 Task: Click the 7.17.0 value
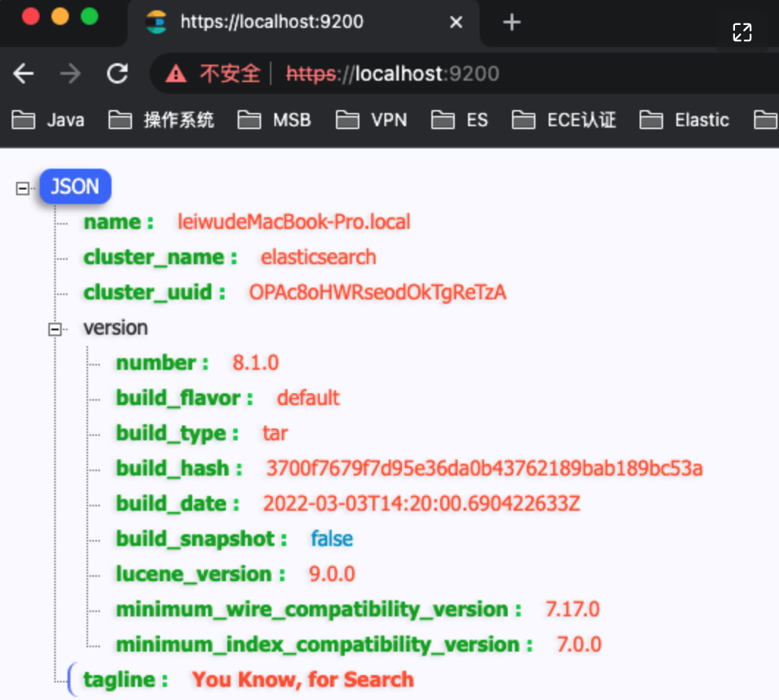573,610
